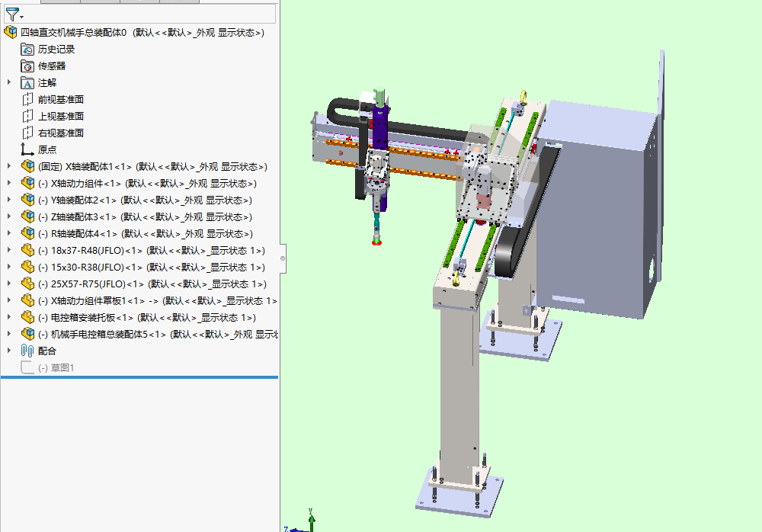Expand the Z轴装配体3 node

[x=8, y=217]
